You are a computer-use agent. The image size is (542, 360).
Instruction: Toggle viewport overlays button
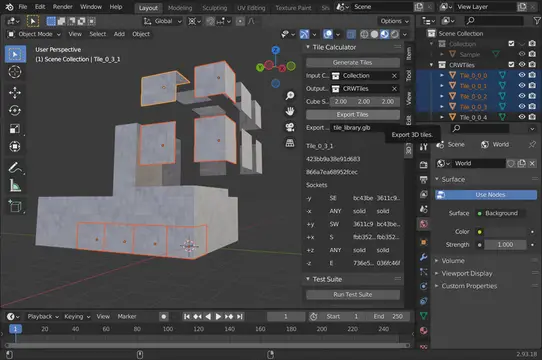[x=328, y=34]
